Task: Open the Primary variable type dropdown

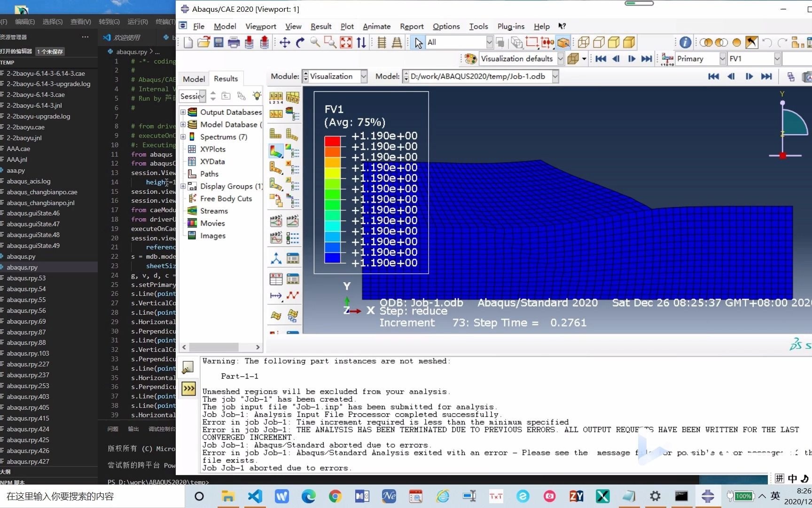Action: (x=723, y=59)
